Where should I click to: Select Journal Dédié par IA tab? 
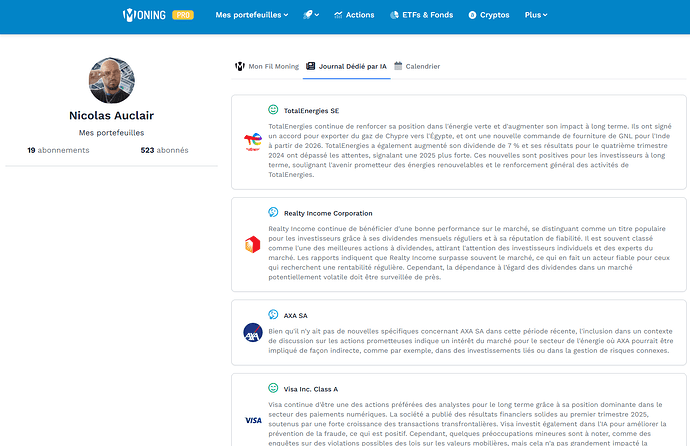point(346,66)
